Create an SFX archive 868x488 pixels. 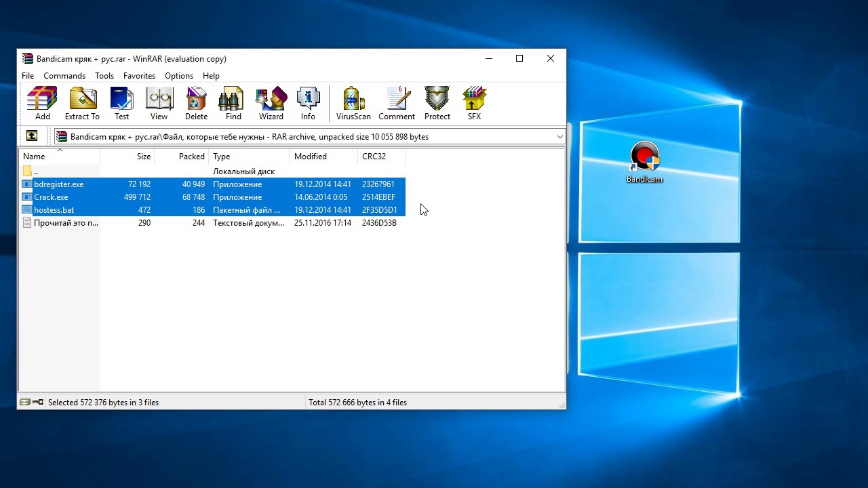[x=474, y=104]
